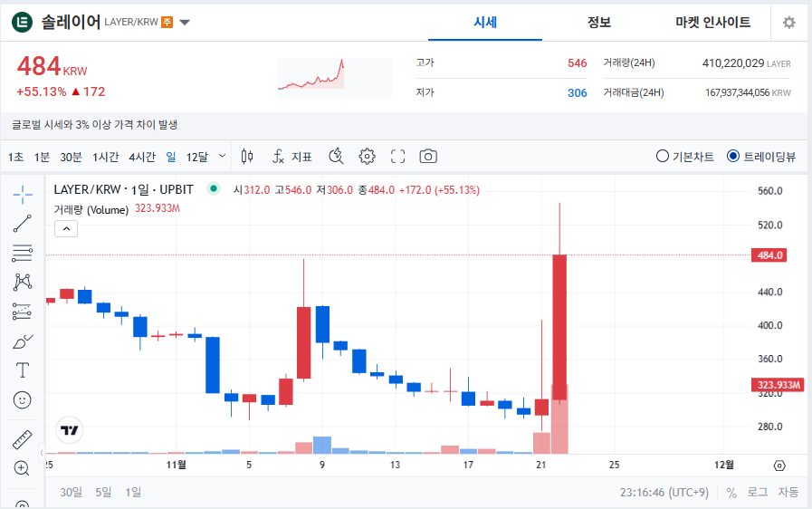Set range to 5일
Image resolution: width=812 pixels, height=509 pixels.
[103, 493]
